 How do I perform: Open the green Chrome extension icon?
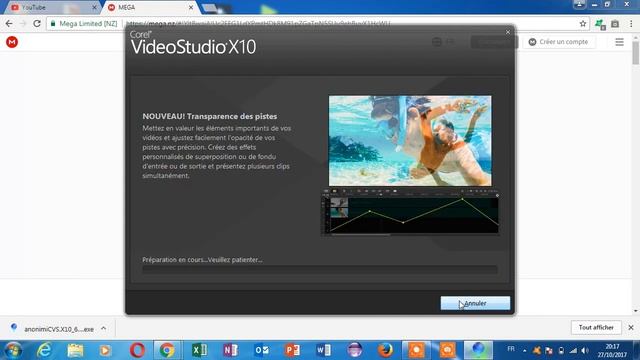click(600, 24)
